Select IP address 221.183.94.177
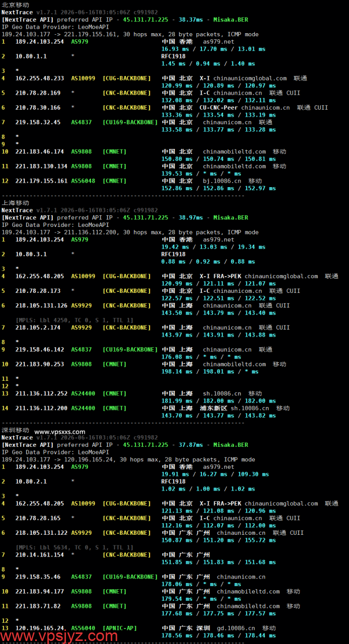The height and width of the screenshot is (644, 349). [x=40, y=592]
